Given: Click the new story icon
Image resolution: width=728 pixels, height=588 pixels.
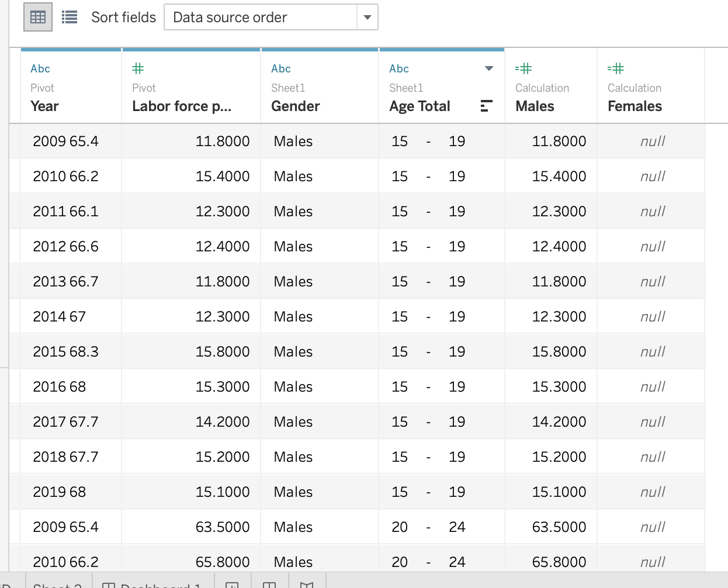Looking at the screenshot, I should 307,584.
